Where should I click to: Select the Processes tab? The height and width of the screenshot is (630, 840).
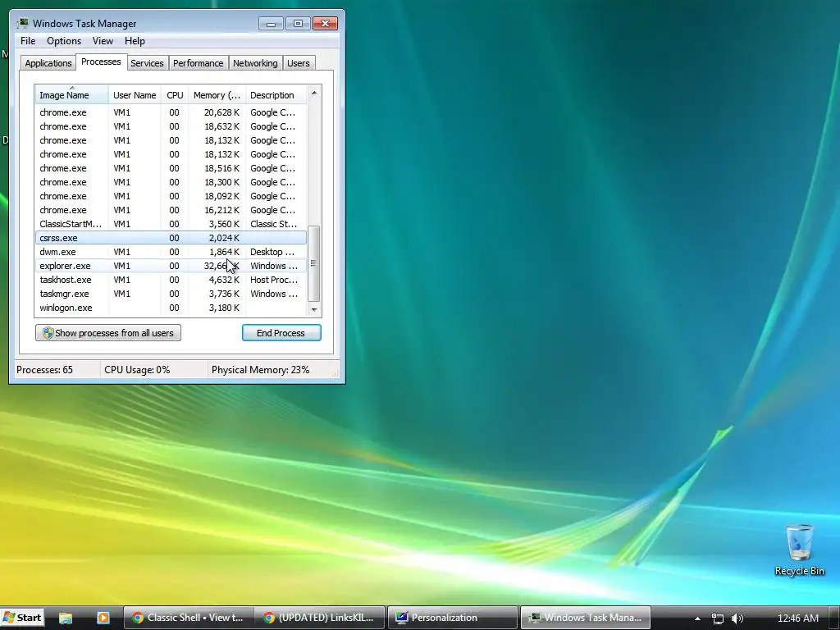tap(101, 62)
